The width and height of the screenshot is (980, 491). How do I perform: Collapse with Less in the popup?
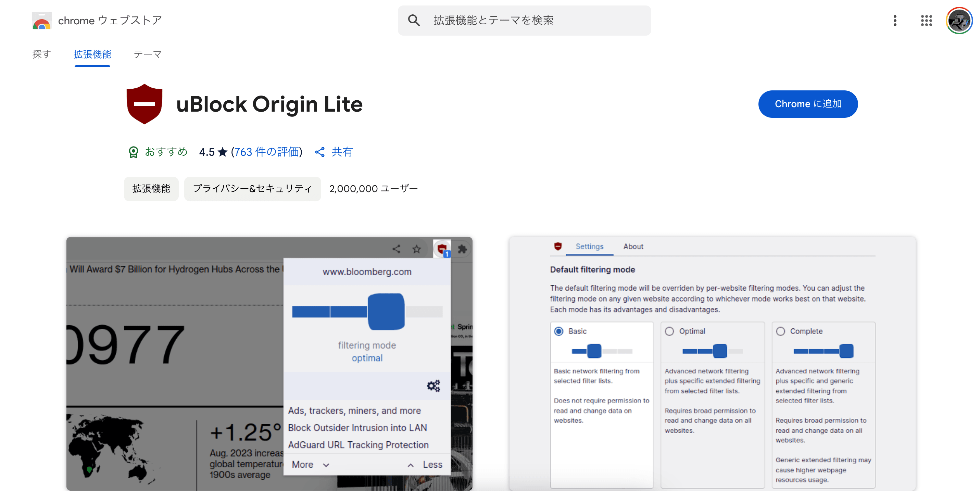point(425,465)
